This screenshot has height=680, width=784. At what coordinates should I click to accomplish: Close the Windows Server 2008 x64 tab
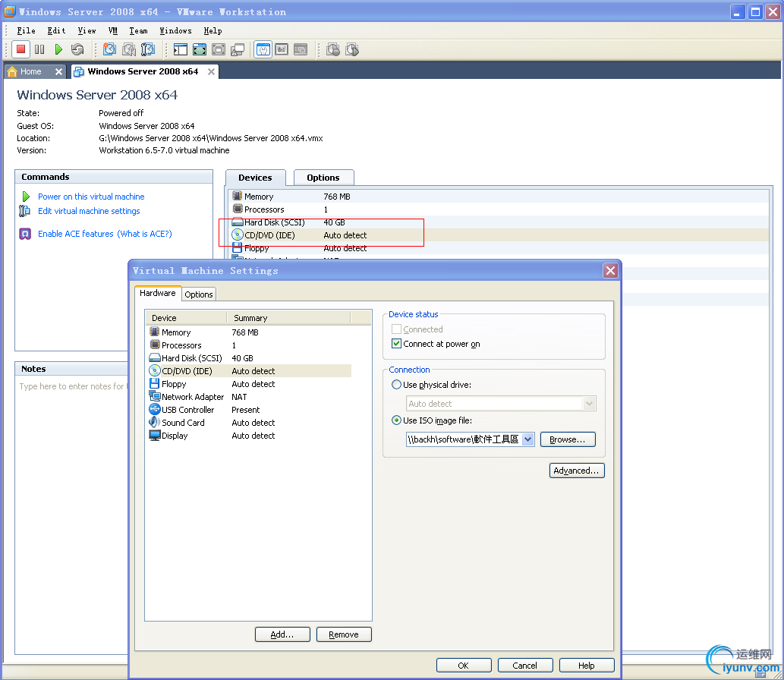tap(212, 71)
